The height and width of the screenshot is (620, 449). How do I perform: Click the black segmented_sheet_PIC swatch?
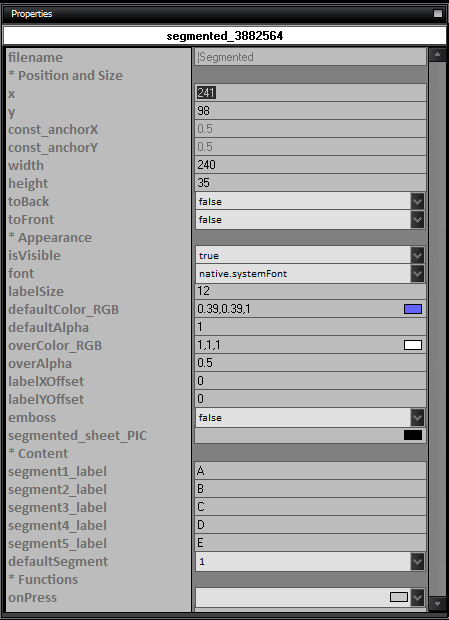tap(413, 435)
